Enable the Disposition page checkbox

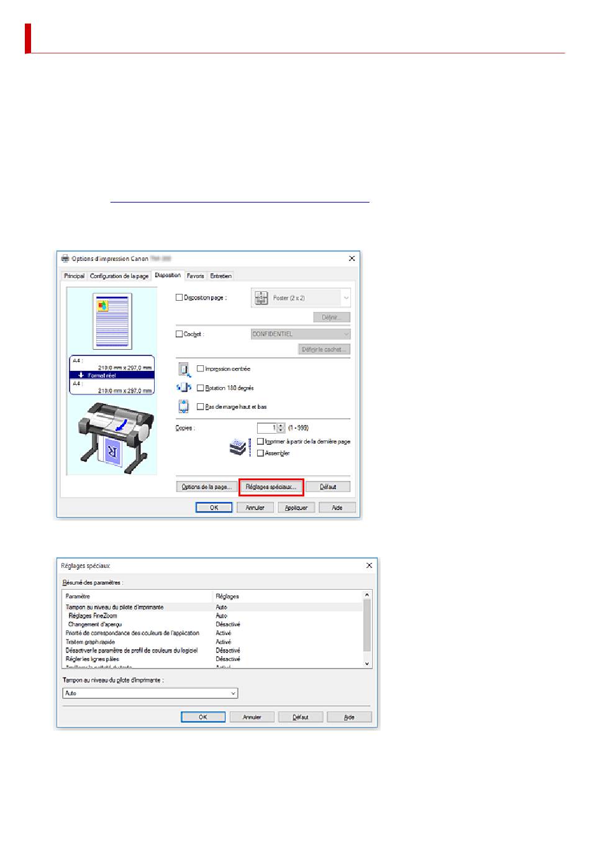(x=179, y=298)
